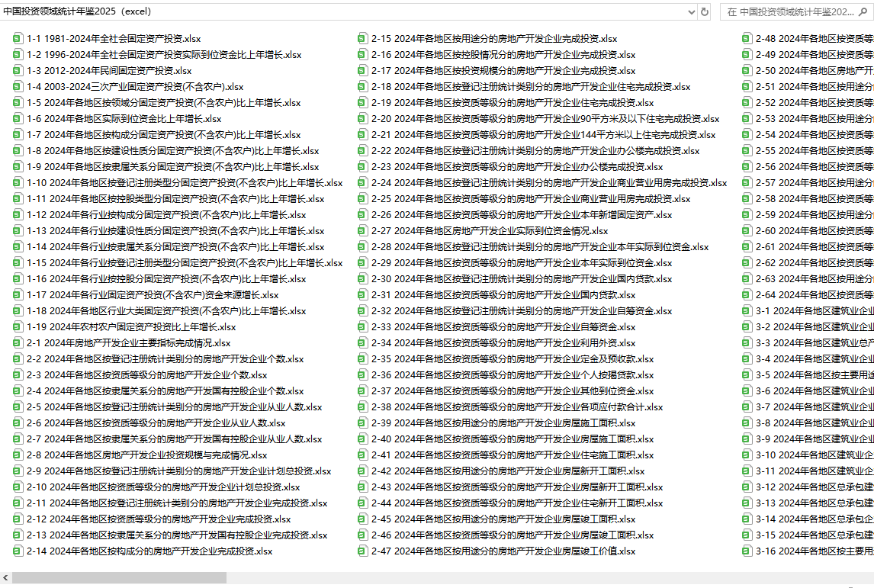Select the icon for 2-36 房地产开发企业个人按揭贷款
The height and width of the screenshot is (588, 874).
tap(362, 374)
